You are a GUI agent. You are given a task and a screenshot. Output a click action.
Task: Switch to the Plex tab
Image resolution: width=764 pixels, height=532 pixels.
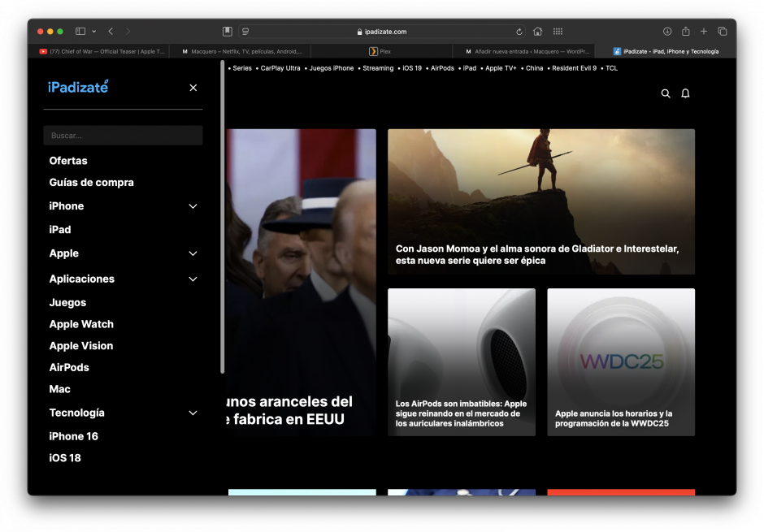[381, 51]
